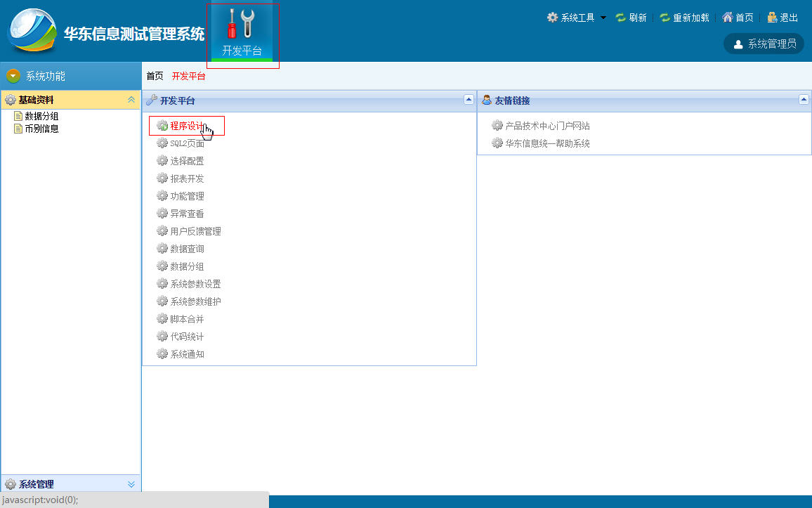Open the 报表开发 link
Image resolution: width=812 pixels, height=508 pixels.
(187, 178)
